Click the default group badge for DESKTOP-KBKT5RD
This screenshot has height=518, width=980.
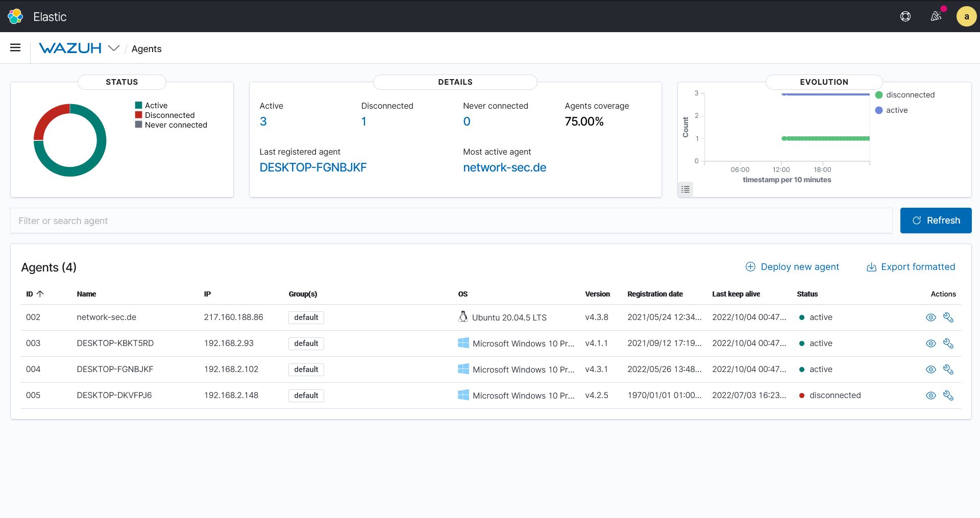click(306, 343)
